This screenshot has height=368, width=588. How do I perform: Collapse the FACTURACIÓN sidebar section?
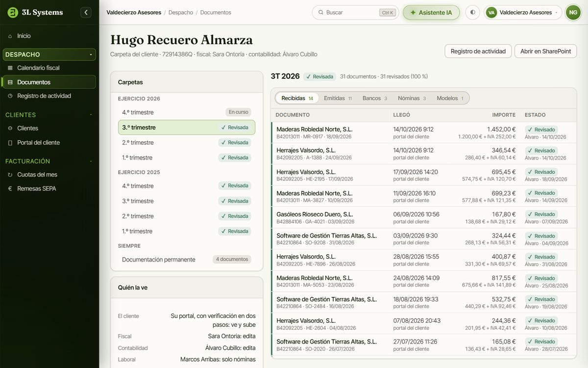[x=49, y=161]
